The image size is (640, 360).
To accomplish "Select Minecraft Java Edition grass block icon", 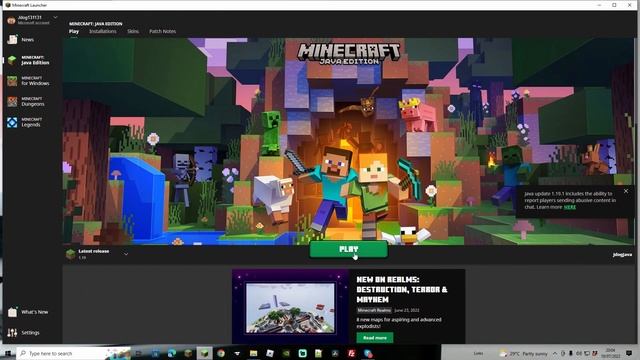I will 12,60.
